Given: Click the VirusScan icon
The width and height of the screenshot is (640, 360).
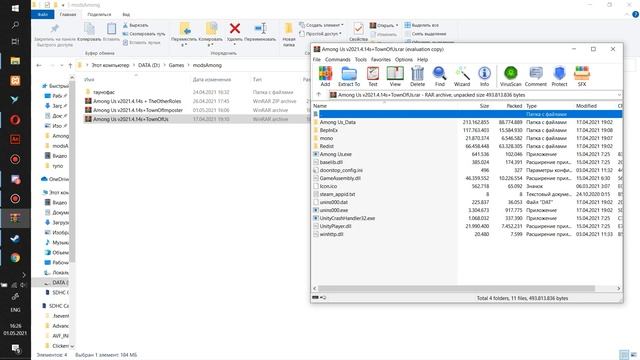Looking at the screenshot, I should click(511, 76).
